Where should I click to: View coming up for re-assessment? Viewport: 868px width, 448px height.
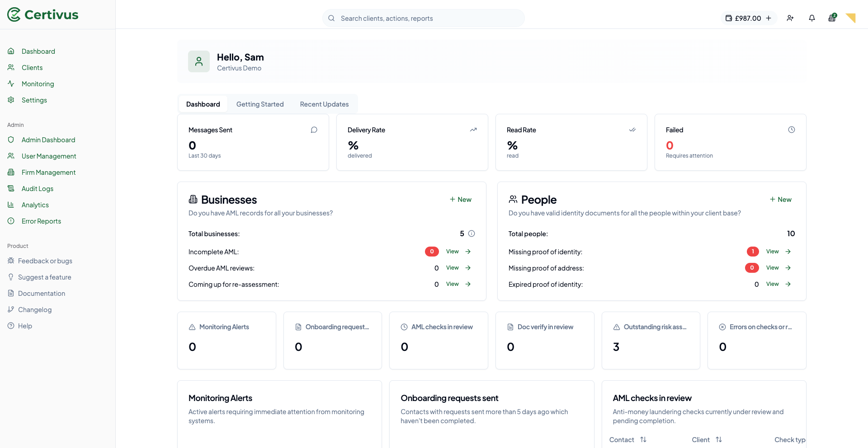tap(458, 284)
